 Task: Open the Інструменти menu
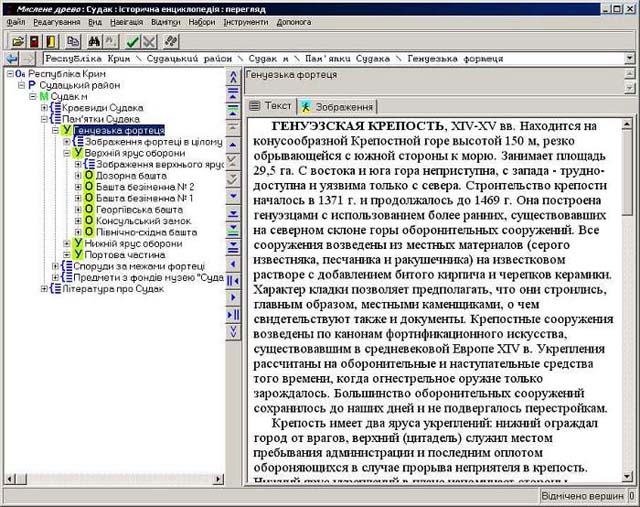coord(245,21)
